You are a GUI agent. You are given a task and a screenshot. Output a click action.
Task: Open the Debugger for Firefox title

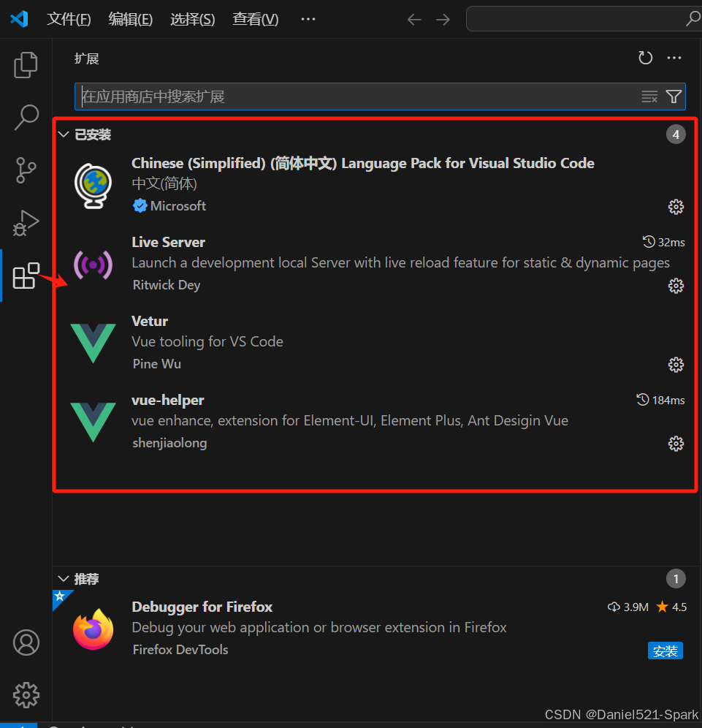pos(202,607)
